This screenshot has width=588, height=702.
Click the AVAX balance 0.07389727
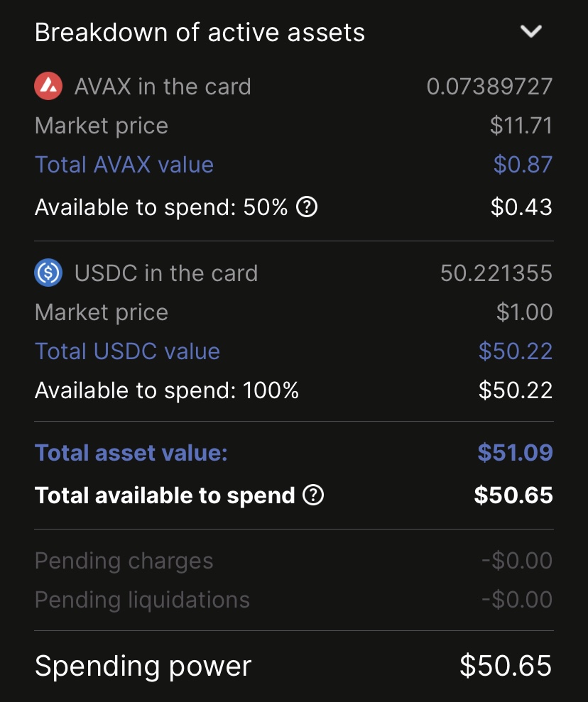[x=489, y=87]
